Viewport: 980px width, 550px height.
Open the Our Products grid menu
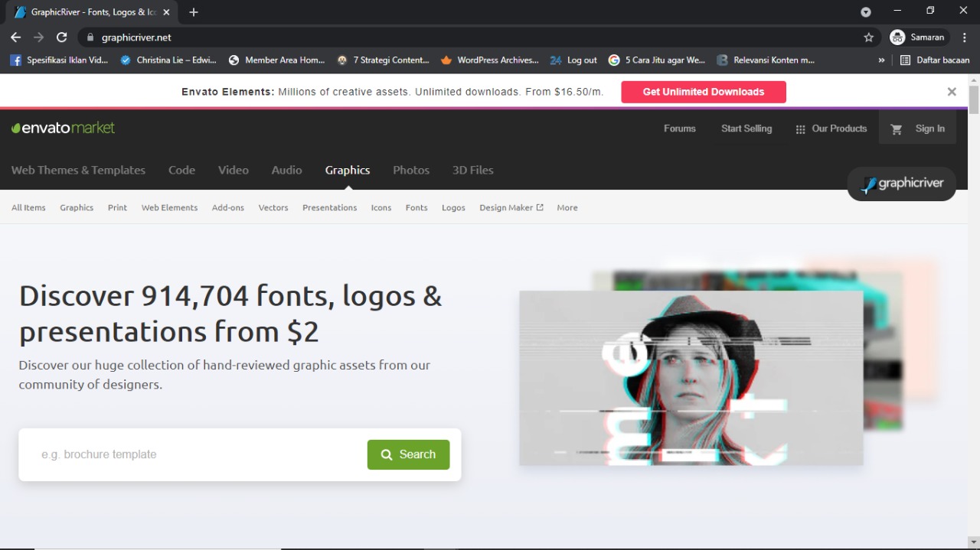[831, 129]
